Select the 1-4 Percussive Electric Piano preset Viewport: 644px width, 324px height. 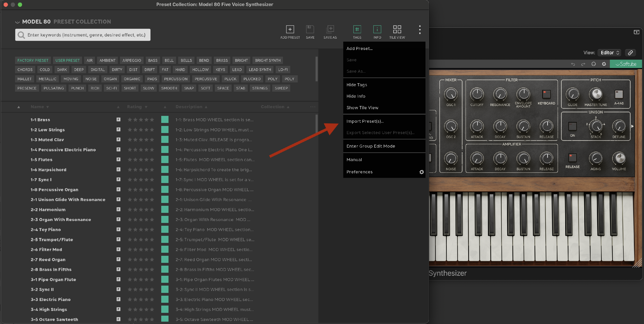(x=63, y=150)
